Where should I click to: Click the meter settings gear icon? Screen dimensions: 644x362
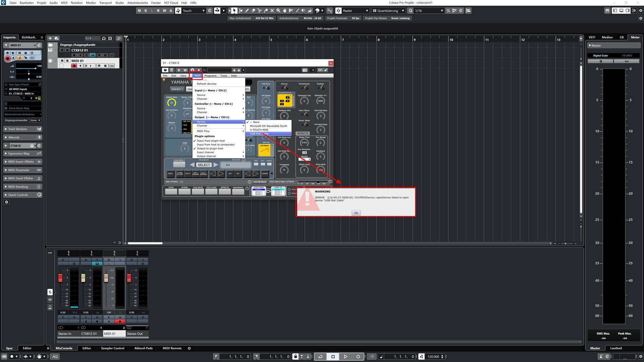tap(600, 61)
